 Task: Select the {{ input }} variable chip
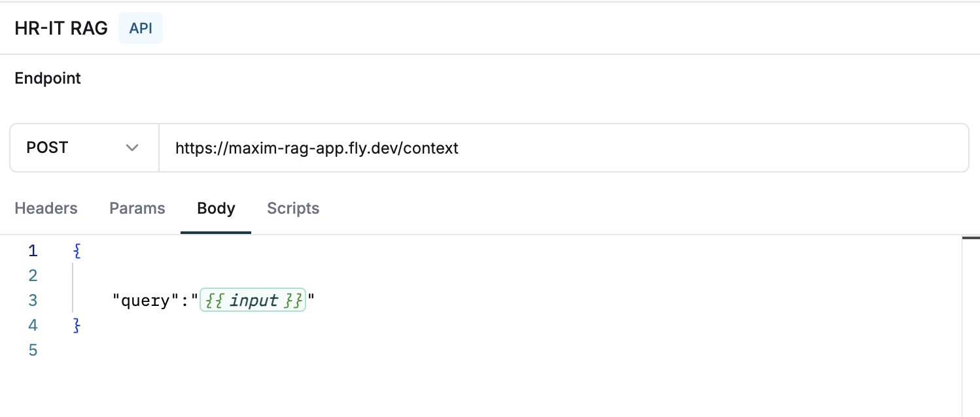[x=253, y=300]
